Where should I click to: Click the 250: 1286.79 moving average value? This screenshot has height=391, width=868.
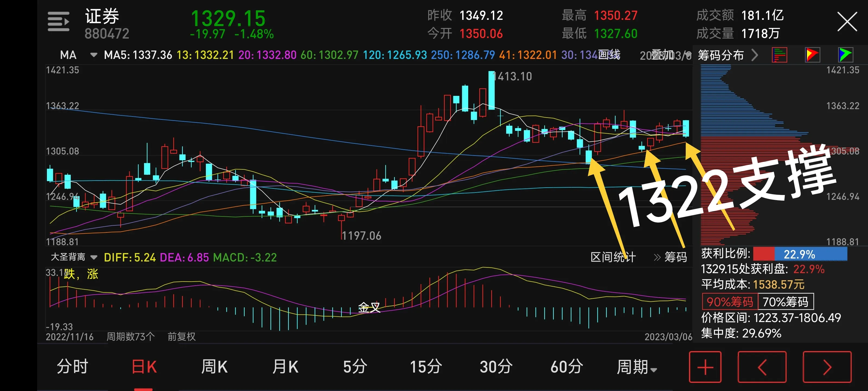[x=463, y=55]
